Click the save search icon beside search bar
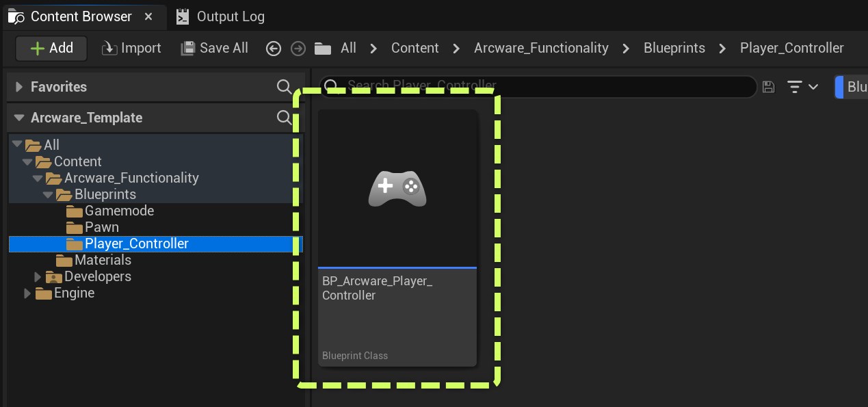 click(768, 87)
